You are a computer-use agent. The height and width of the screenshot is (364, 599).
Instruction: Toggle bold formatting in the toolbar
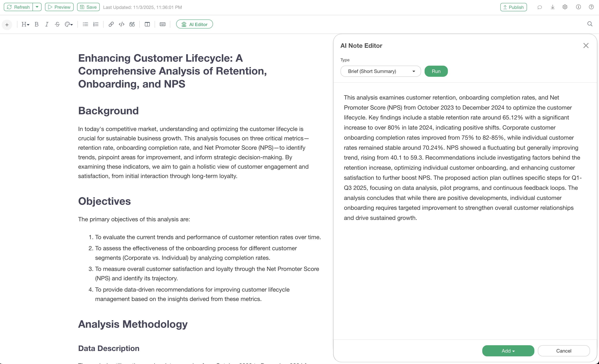click(x=36, y=24)
